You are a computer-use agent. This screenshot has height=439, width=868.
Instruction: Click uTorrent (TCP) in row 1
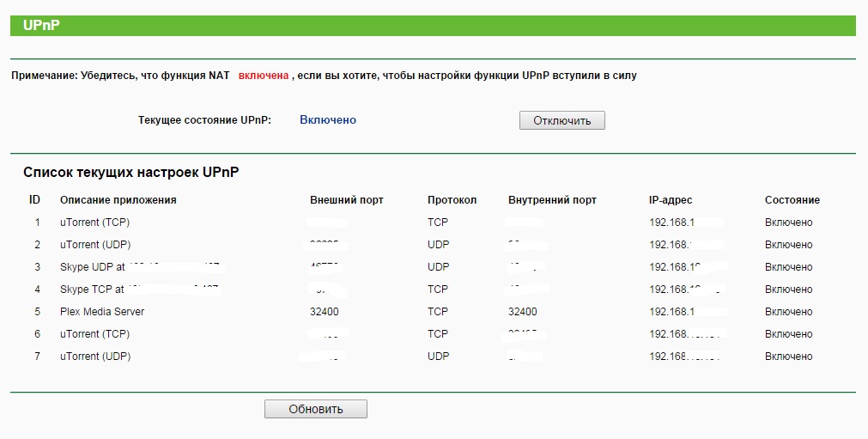click(94, 223)
